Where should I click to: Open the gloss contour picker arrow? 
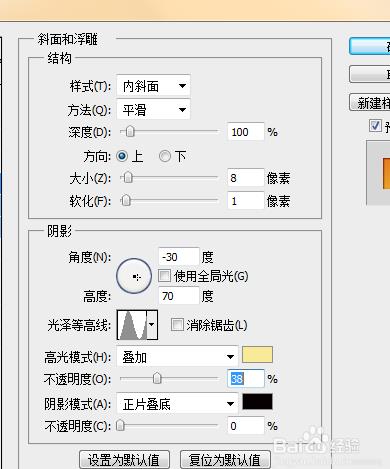[x=152, y=325]
